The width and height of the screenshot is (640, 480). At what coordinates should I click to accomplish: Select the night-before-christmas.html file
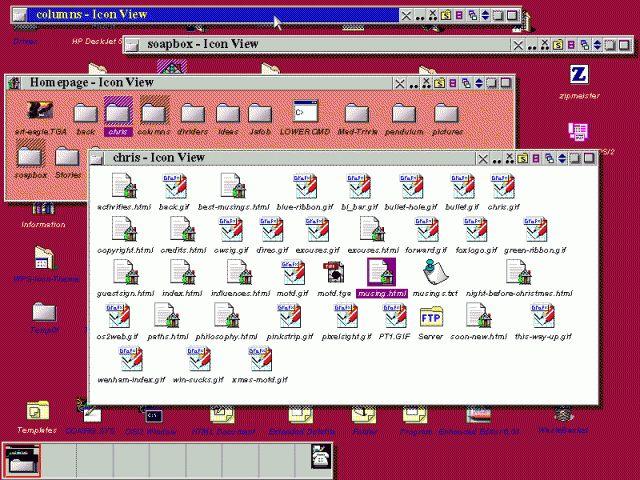(x=517, y=273)
